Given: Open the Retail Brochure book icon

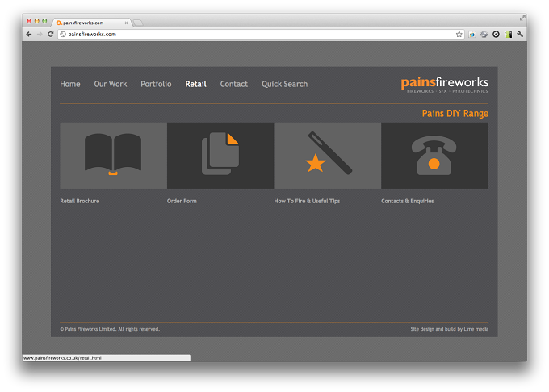Looking at the screenshot, I should [113, 155].
